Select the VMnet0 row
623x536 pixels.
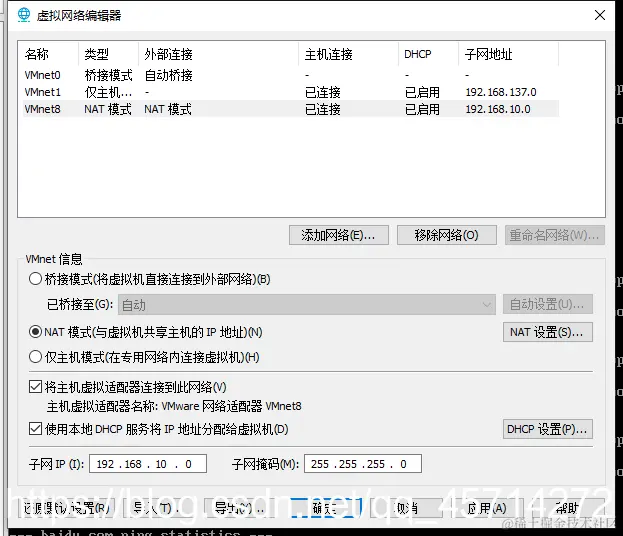pyautogui.click(x=291, y=75)
